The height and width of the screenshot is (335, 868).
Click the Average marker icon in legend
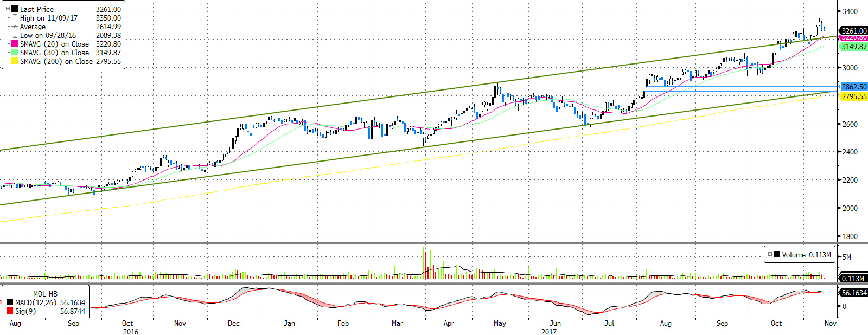coord(15,26)
